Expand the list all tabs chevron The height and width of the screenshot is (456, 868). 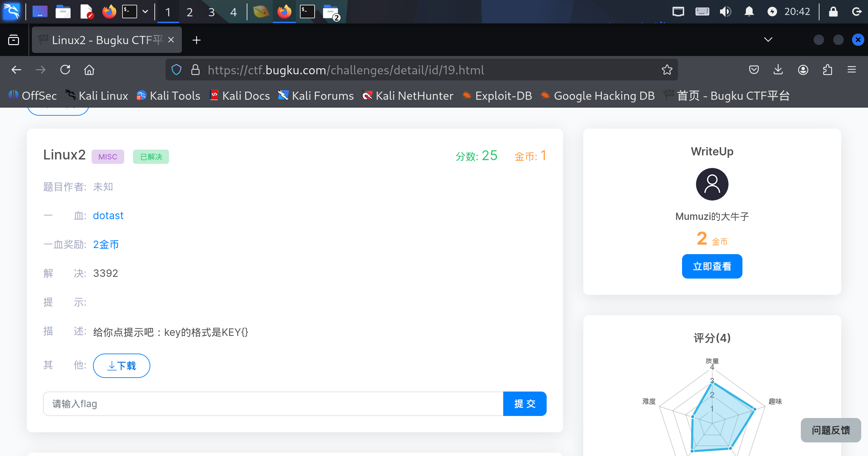pyautogui.click(x=768, y=40)
